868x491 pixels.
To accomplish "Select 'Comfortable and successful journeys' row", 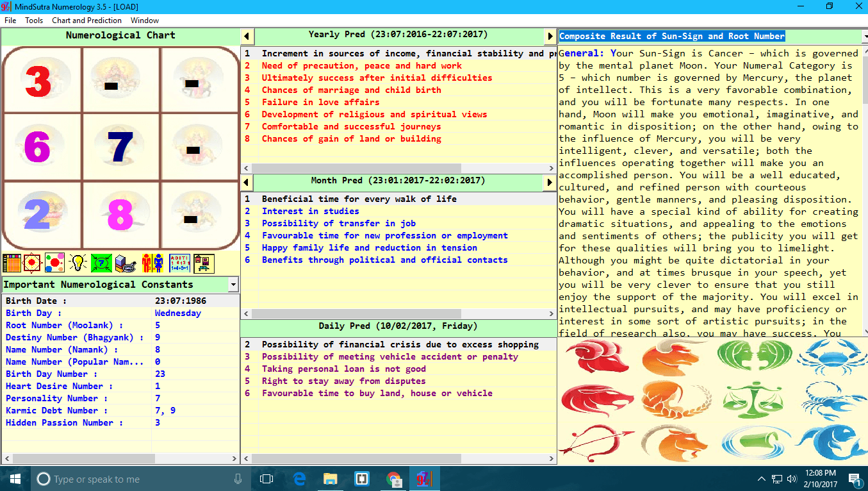I will (398, 127).
